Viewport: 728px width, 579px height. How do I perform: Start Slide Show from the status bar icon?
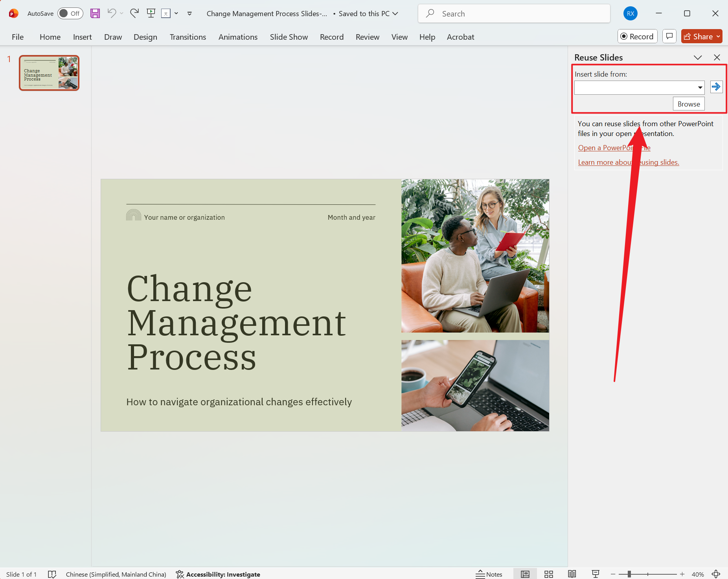pyautogui.click(x=596, y=574)
